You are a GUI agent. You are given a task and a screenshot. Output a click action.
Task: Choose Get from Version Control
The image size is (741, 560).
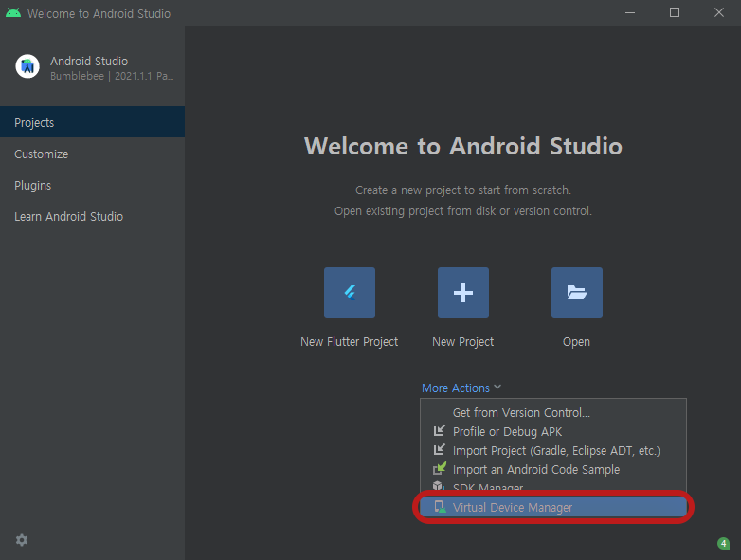tap(553, 412)
